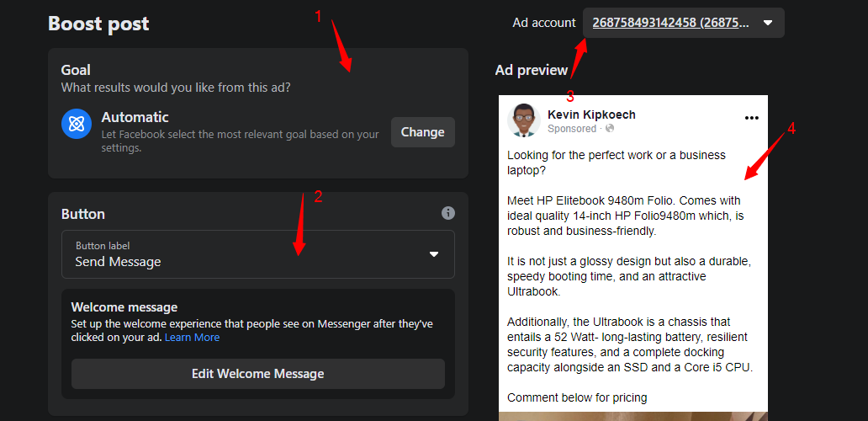Click 'Comment below for pricing' text
Screen dimensions: 868x421
(x=577, y=397)
